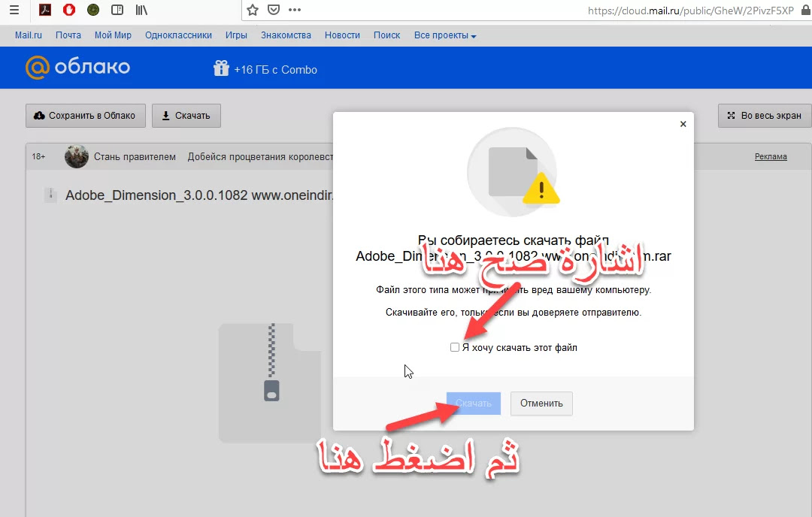Click the browser address bar URL
812x517 pixels.
pyautogui.click(x=690, y=11)
